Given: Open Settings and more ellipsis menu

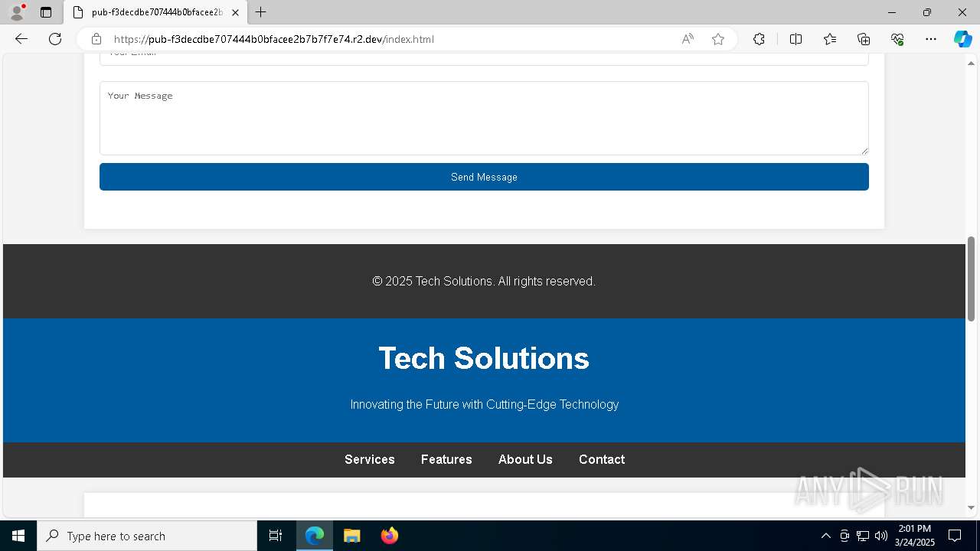Looking at the screenshot, I should pos(931,39).
